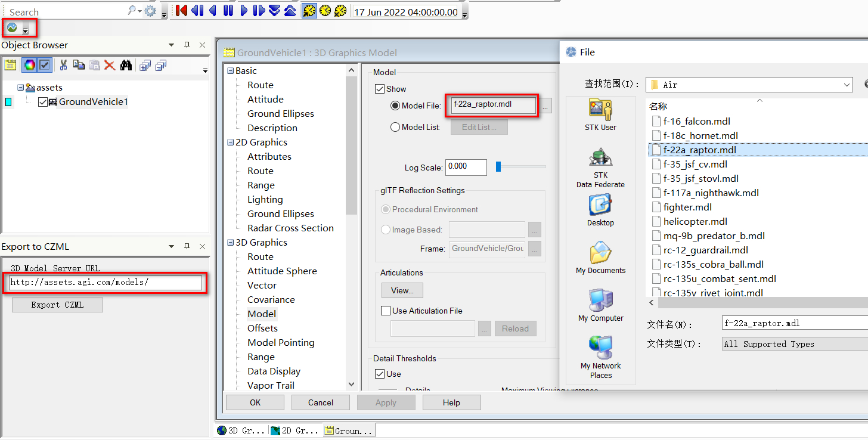This screenshot has height=440, width=868.
Task: Select f-35_jsf_cv.mdl file
Action: 695,165
